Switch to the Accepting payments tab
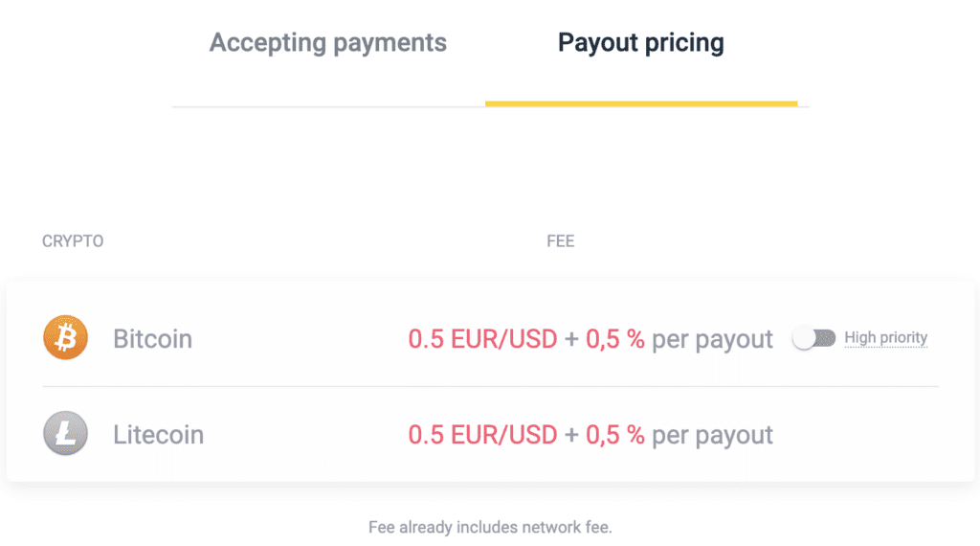 [x=328, y=43]
